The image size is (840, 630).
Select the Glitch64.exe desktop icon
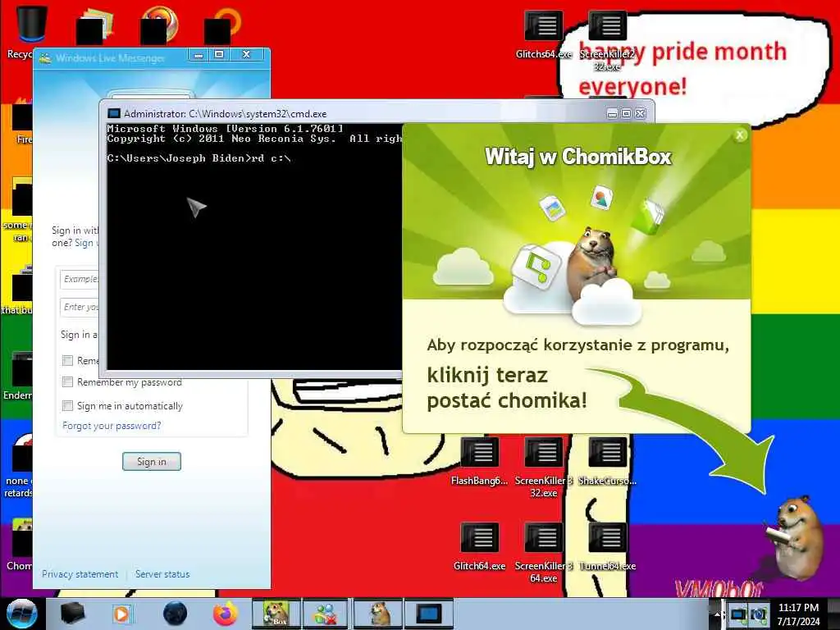click(x=479, y=546)
